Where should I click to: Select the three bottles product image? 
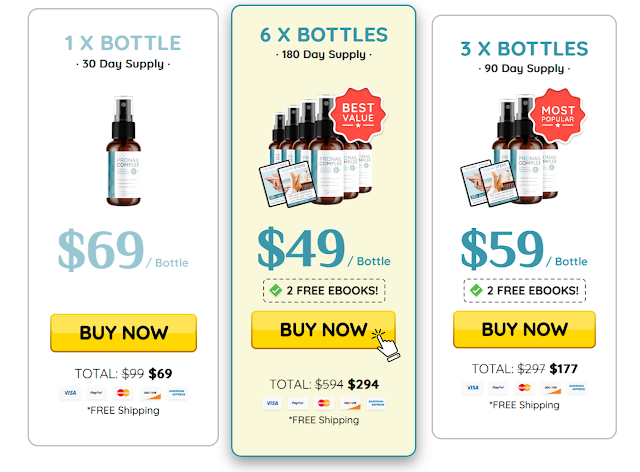(x=522, y=149)
